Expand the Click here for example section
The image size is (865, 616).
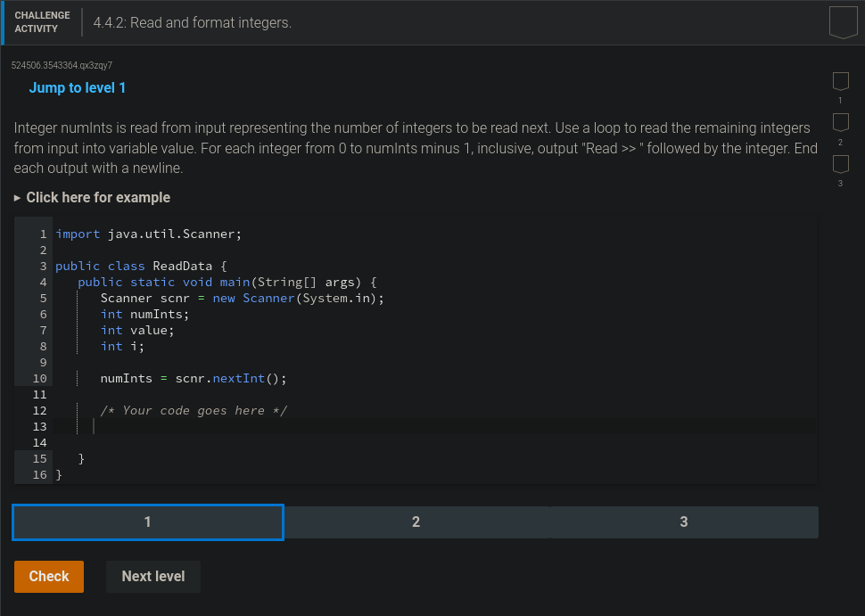point(91,197)
